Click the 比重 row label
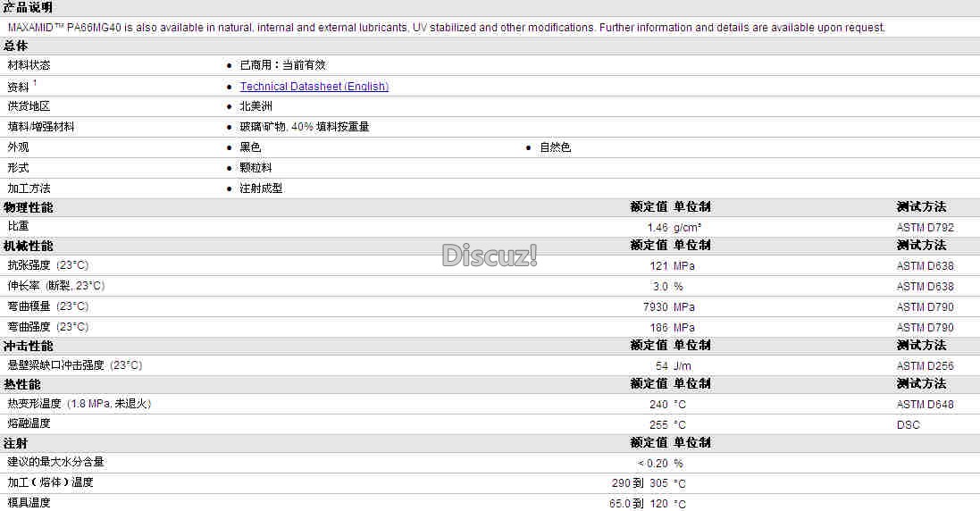 (x=18, y=226)
